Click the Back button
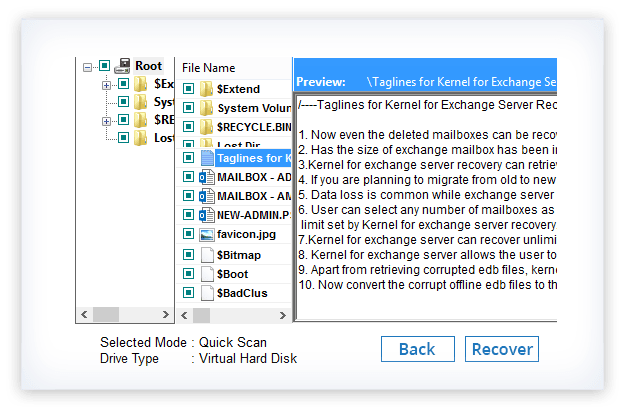 416,349
